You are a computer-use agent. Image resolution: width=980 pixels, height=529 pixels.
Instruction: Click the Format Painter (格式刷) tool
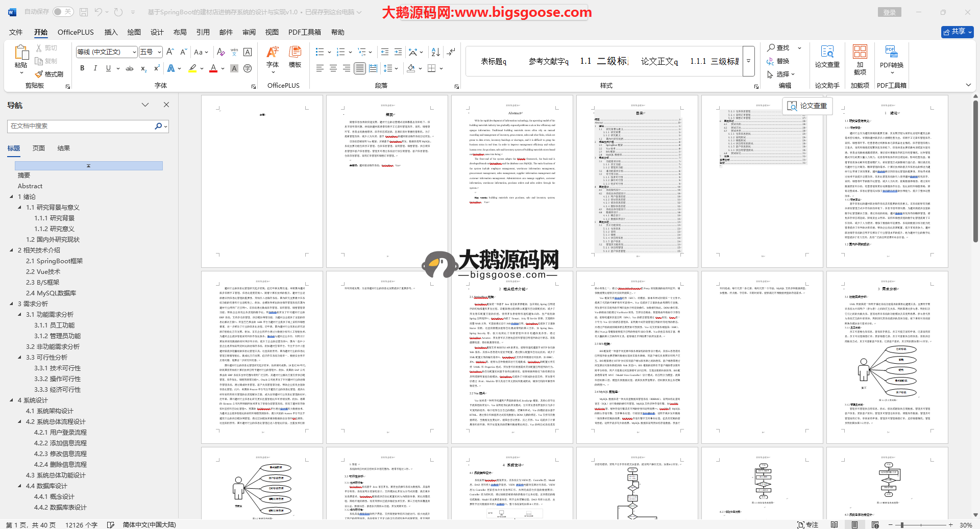pyautogui.click(x=49, y=74)
